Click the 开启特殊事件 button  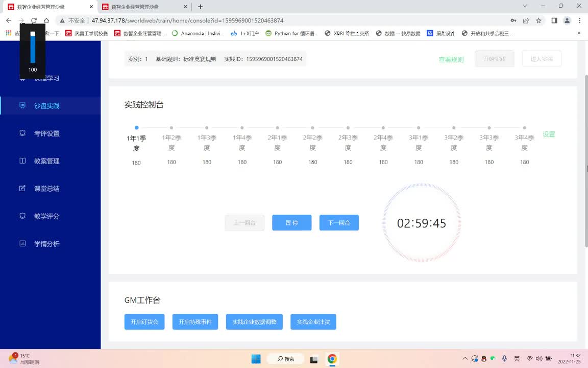(x=195, y=322)
